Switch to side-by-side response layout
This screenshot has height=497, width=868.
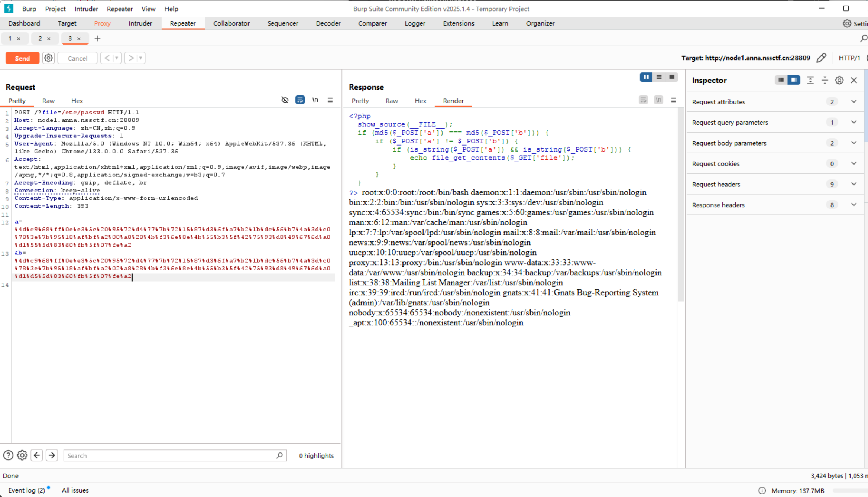tap(646, 77)
